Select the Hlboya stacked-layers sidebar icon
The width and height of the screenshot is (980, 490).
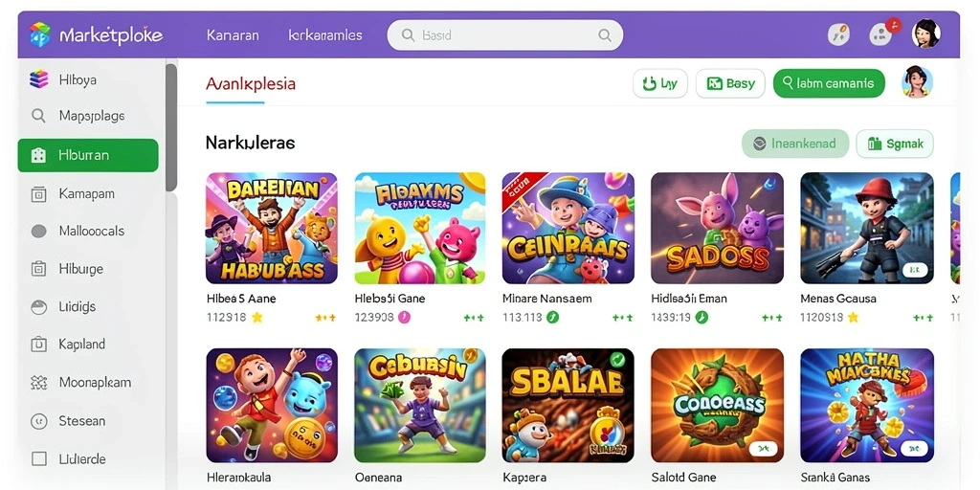[38, 79]
